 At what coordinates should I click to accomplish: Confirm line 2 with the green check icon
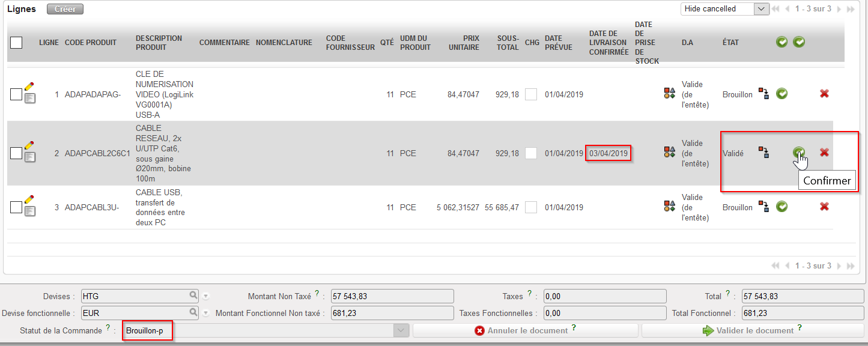(799, 153)
